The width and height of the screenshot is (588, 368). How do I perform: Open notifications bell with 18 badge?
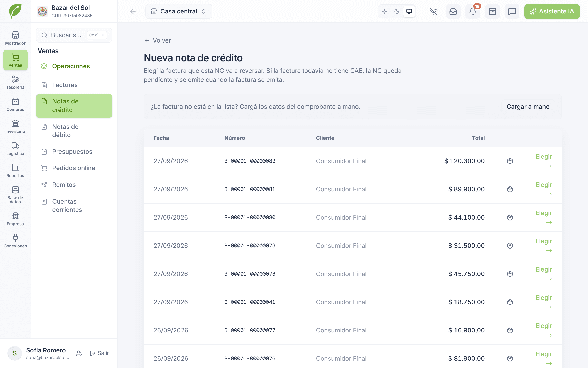pos(473,11)
